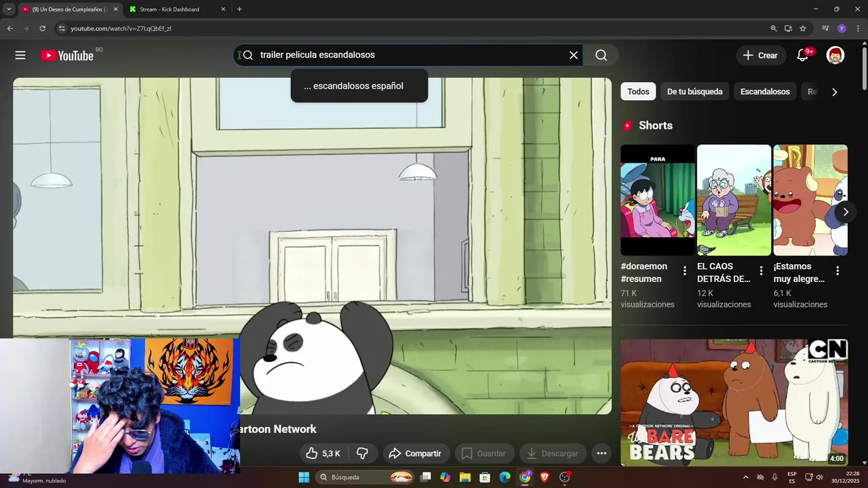Open Task View on taskbar
Image resolution: width=868 pixels, height=488 pixels.
(x=426, y=477)
